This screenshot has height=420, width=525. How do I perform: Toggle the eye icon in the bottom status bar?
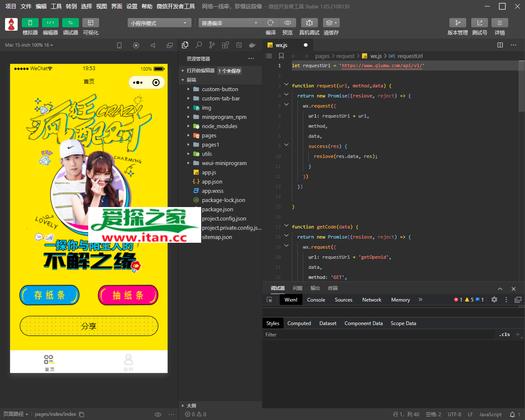tap(158, 415)
